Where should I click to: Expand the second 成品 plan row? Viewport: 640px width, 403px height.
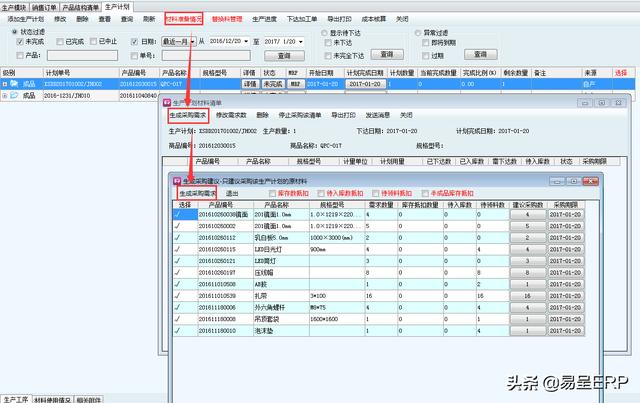tap(7, 97)
